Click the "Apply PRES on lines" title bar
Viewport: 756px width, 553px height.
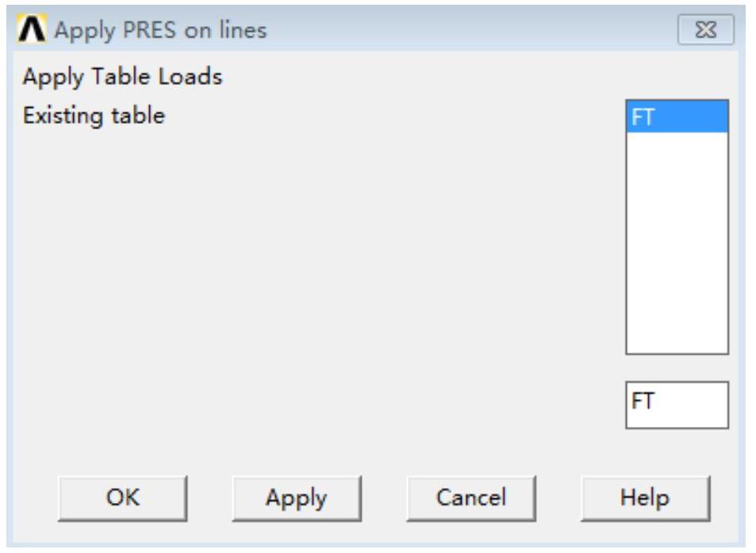click(x=317, y=31)
